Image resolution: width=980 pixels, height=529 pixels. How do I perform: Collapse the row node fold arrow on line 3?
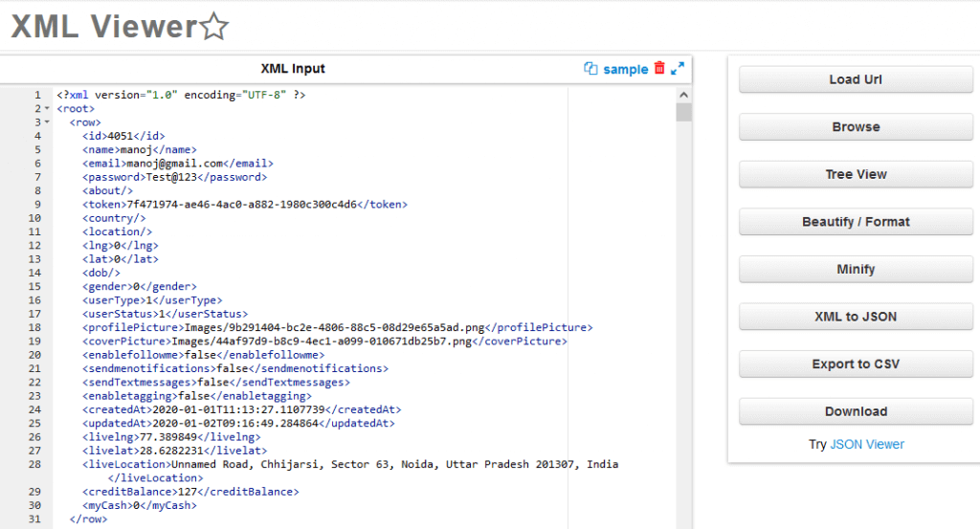tap(47, 122)
